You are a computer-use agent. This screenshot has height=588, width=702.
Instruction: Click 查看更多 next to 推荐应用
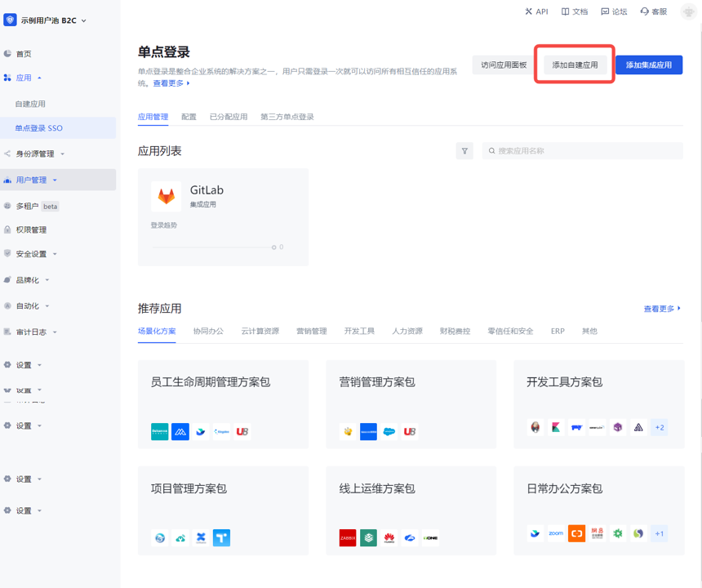(x=662, y=309)
